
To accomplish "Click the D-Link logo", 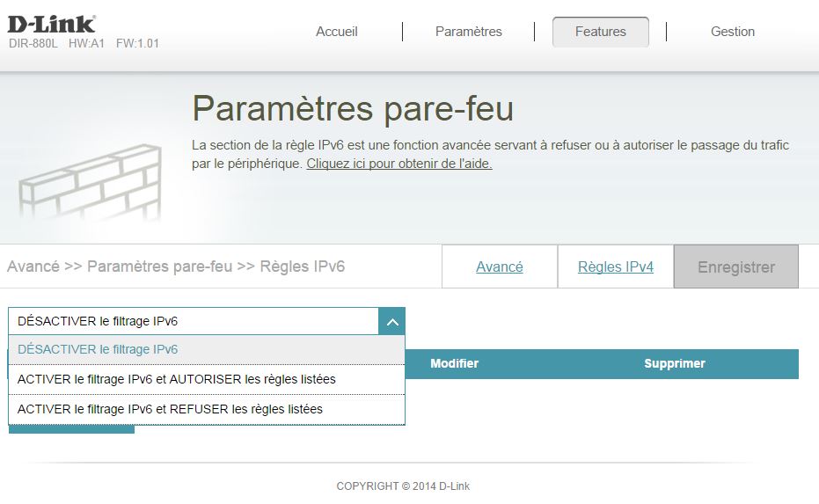I will tap(52, 24).
